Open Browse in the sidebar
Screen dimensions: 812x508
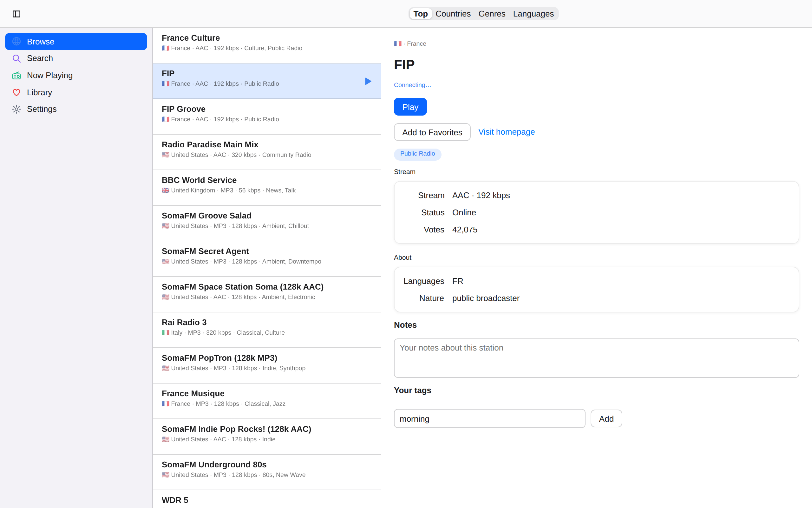pos(76,42)
